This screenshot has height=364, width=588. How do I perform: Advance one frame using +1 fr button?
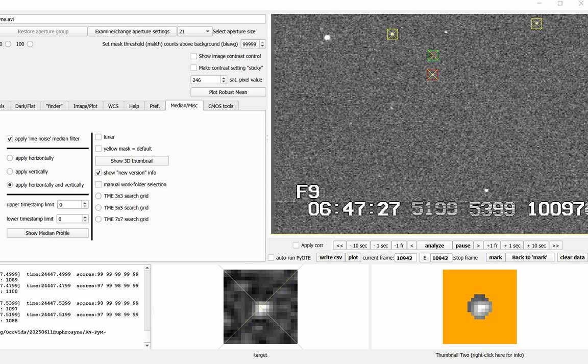pyautogui.click(x=492, y=246)
